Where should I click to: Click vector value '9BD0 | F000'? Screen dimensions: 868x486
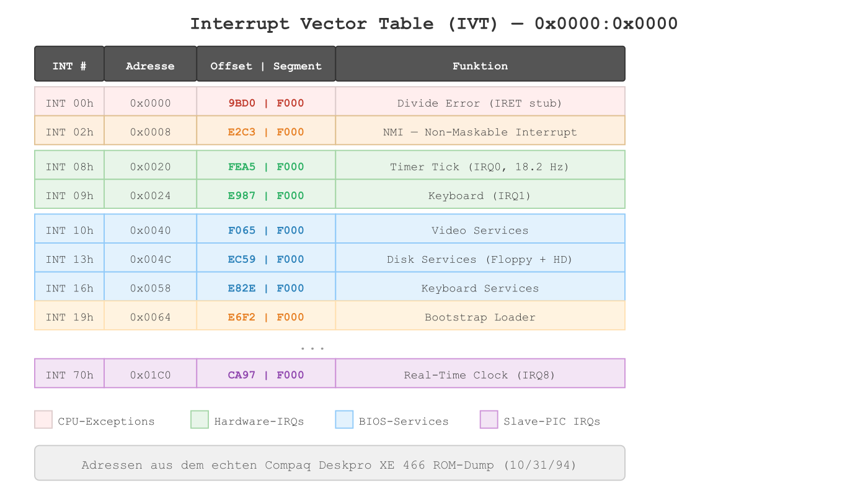click(x=266, y=101)
